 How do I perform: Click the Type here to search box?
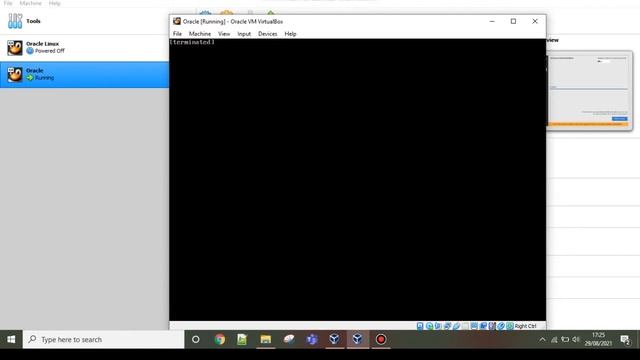pyautogui.click(x=104, y=339)
